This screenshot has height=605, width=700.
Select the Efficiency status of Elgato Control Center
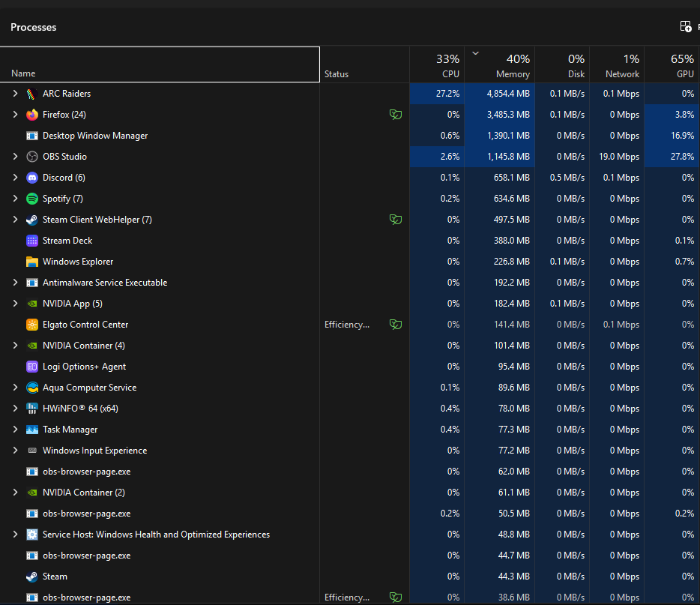pos(347,325)
